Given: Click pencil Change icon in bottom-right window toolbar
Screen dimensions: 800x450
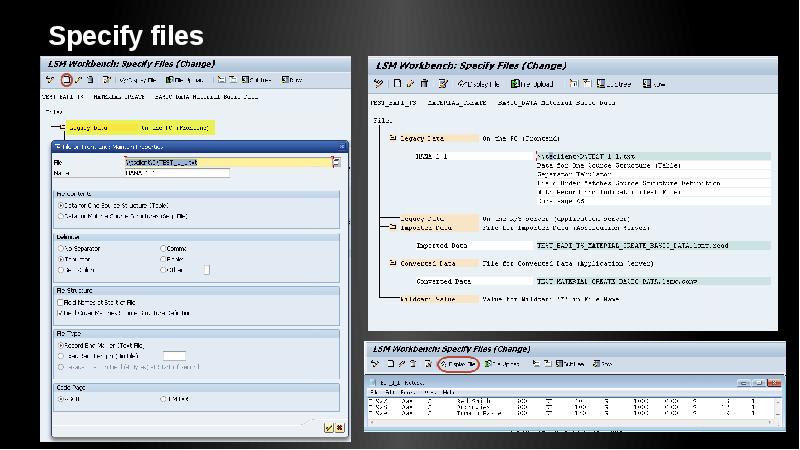Looking at the screenshot, I should [x=402, y=364].
